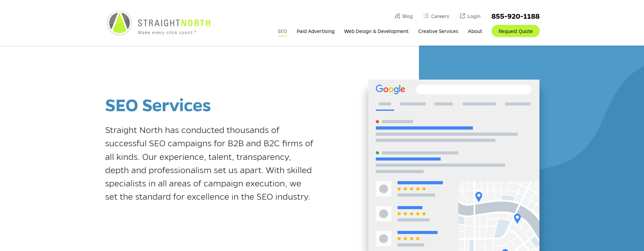The height and width of the screenshot is (251, 644).
Task: Click the Careers list icon
Action: coord(426,16)
